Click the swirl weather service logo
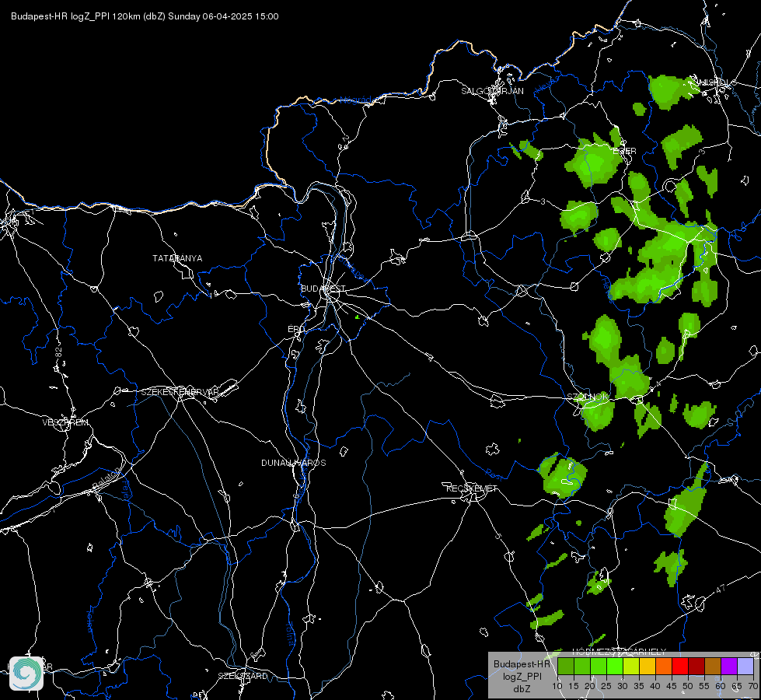Viewport: 761px width, 700px height. pos(26,674)
